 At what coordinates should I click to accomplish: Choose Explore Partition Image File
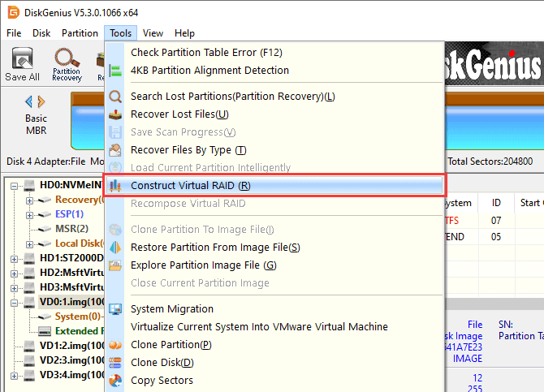(274, 265)
